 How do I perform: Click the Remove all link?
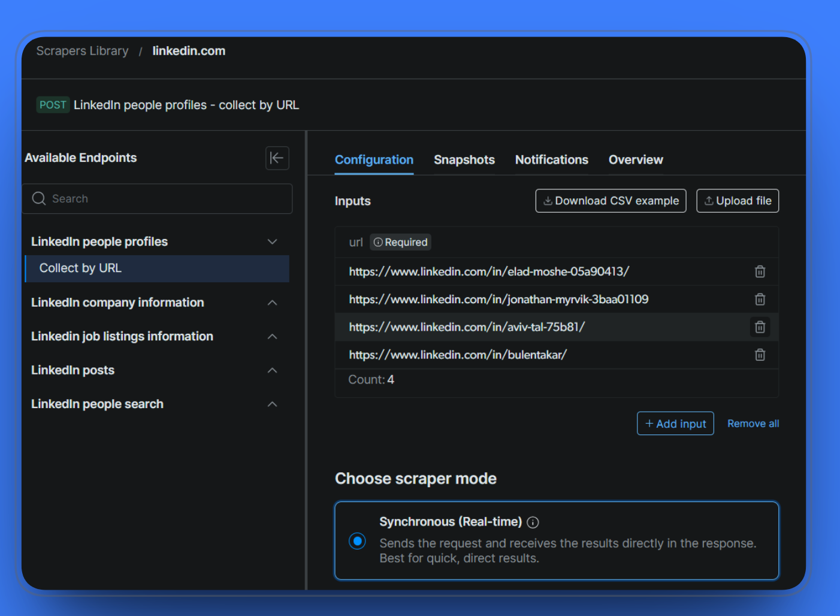click(x=753, y=424)
